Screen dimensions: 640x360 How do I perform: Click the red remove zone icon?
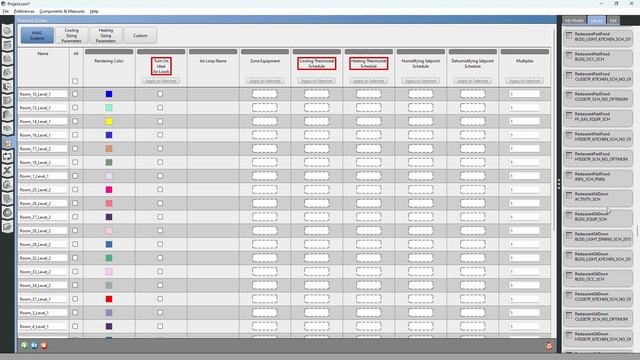pos(44,346)
